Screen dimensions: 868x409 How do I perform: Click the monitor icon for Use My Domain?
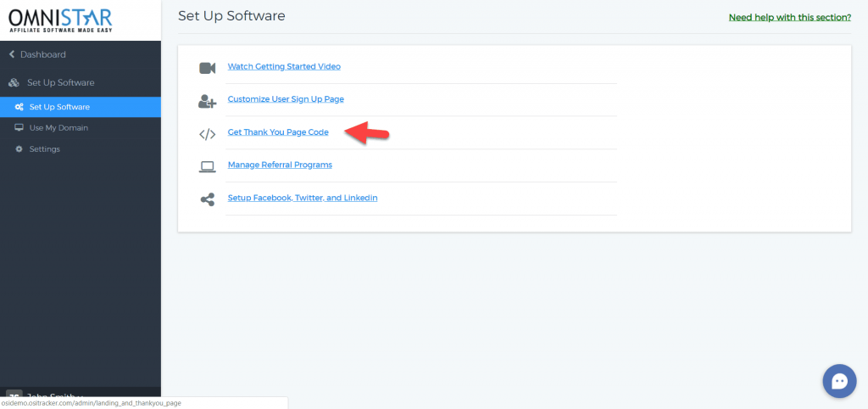(x=19, y=128)
